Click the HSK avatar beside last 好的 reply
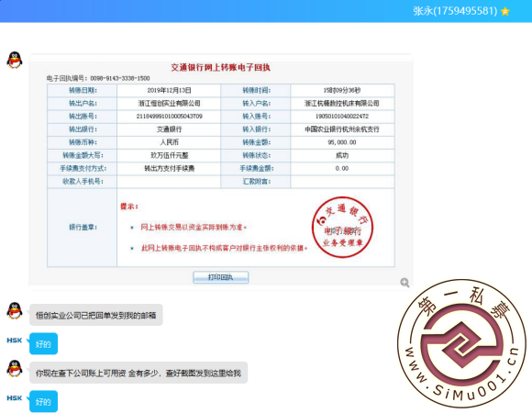Image resolution: width=532 pixels, height=413 pixels. pos(15,397)
